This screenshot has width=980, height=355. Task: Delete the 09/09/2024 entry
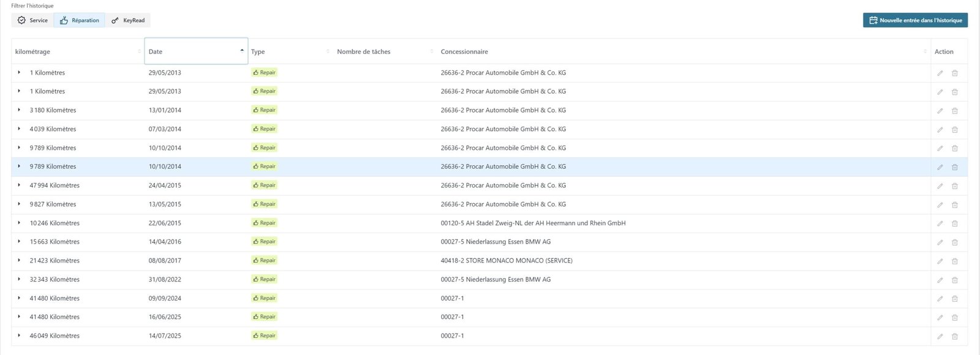point(954,299)
